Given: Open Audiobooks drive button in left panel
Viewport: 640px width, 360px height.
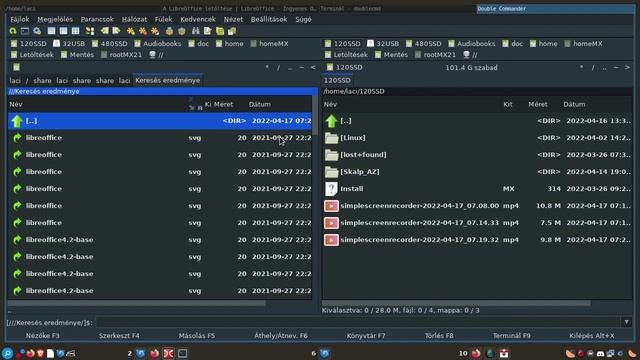Looking at the screenshot, I should [x=158, y=44].
